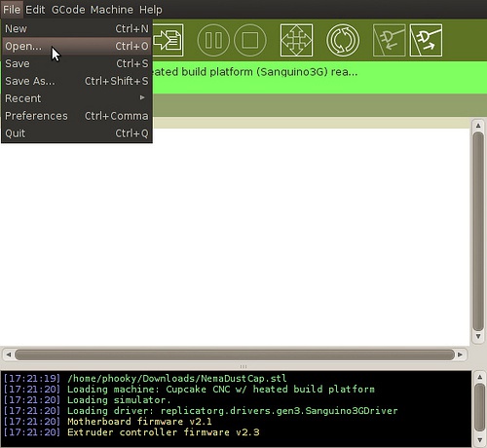The height and width of the screenshot is (448, 487).
Task: Click the Disconnect plug icon
Action: click(426, 40)
